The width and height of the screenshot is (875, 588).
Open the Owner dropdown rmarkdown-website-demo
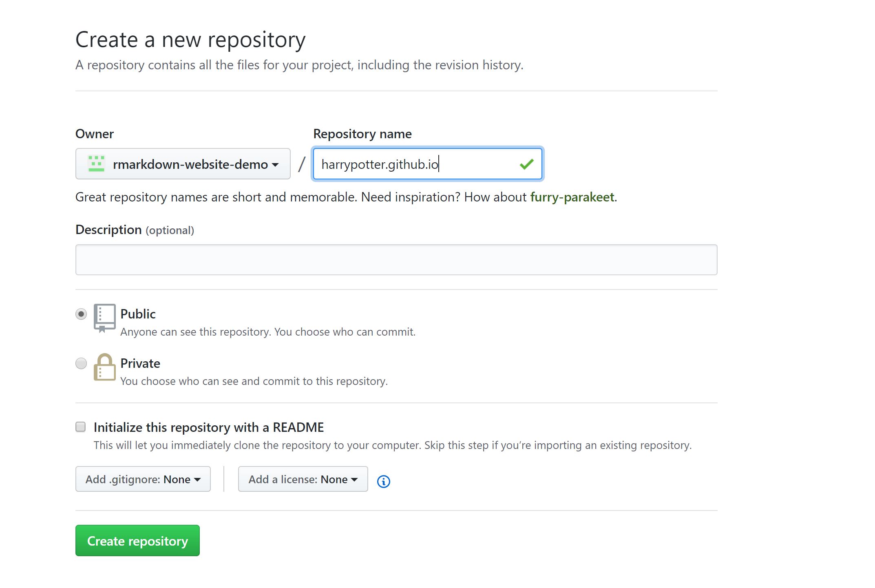tap(183, 164)
